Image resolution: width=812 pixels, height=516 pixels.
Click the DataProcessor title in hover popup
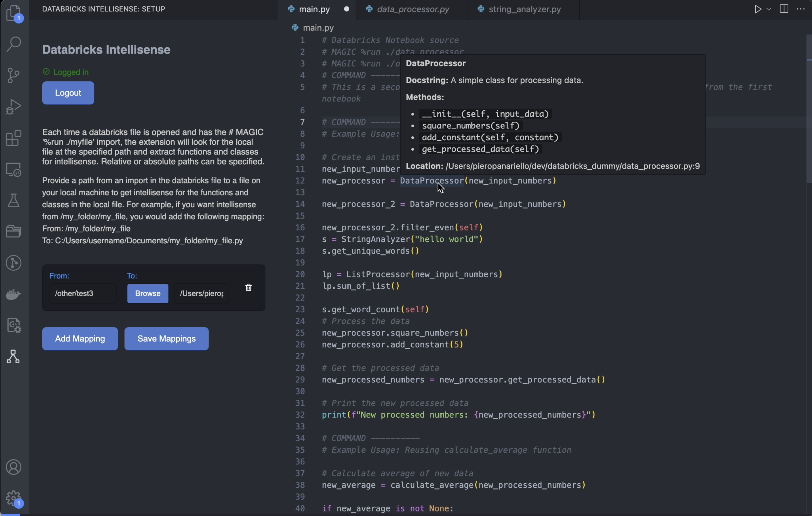click(x=436, y=63)
